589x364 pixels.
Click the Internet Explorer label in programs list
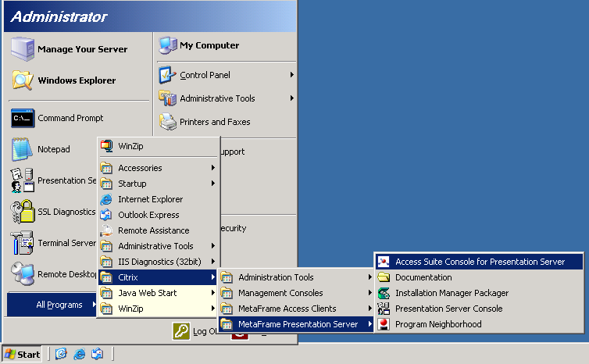(150, 199)
